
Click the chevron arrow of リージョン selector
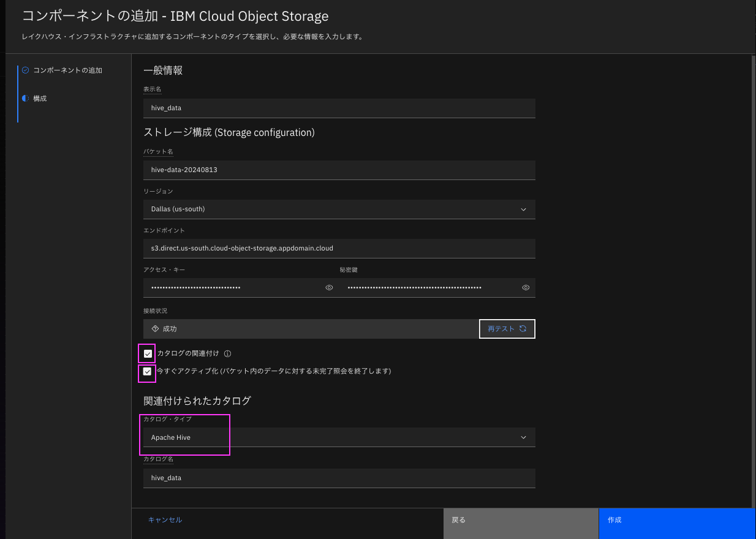[523, 209]
